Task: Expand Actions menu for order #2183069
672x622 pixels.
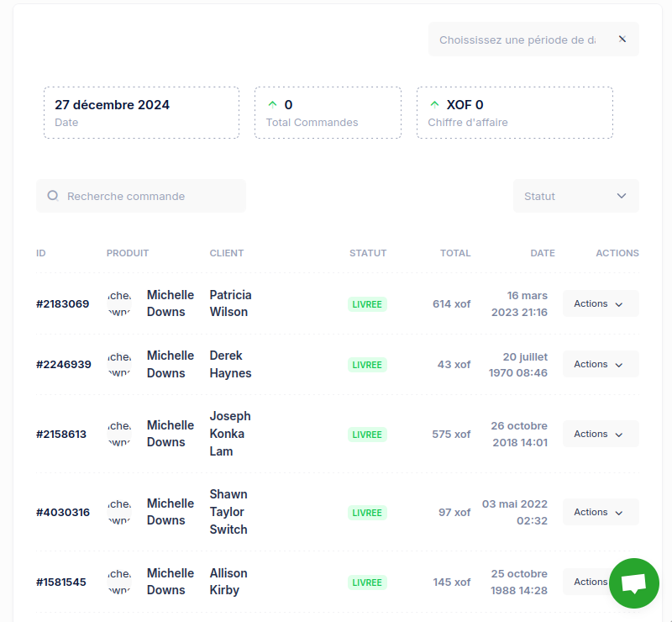Action: click(600, 303)
